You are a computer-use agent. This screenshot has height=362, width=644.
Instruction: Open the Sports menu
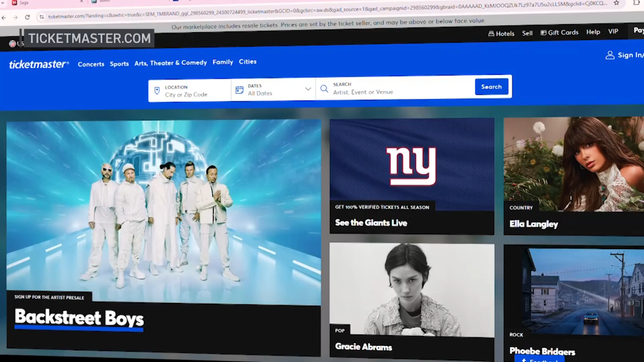coord(119,64)
